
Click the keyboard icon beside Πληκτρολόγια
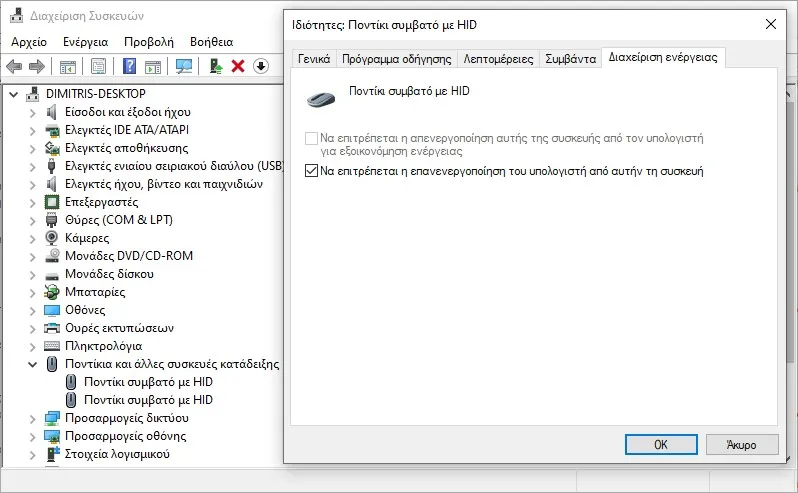pos(52,346)
